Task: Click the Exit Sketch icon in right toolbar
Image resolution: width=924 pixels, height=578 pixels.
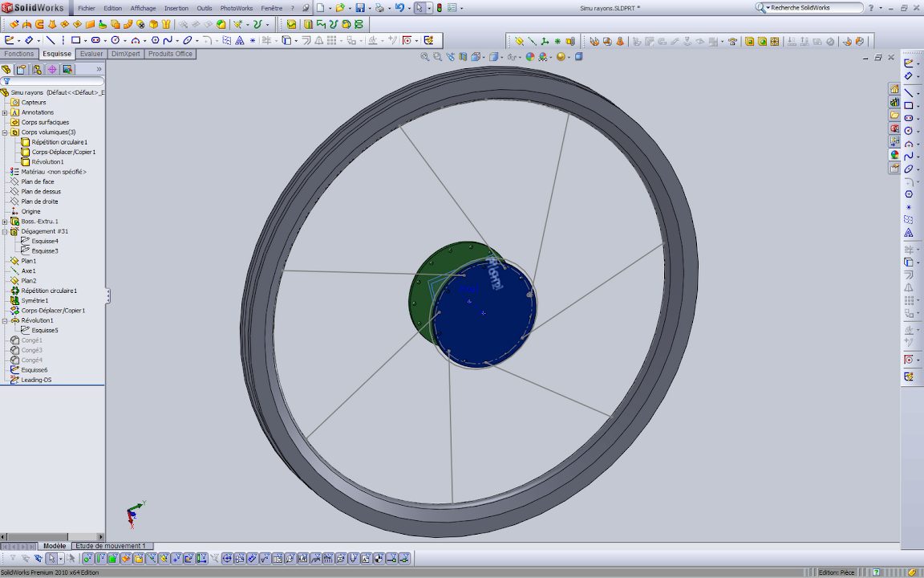Action: (909, 63)
